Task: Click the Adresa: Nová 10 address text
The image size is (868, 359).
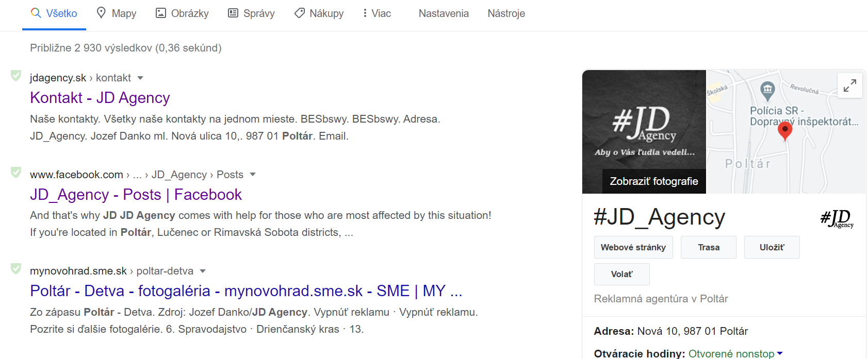Action: (671, 331)
